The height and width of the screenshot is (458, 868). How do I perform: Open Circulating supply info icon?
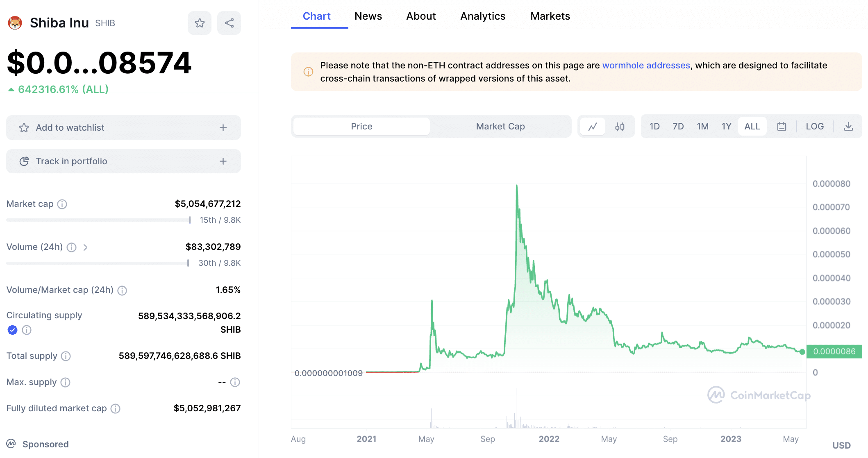(27, 330)
